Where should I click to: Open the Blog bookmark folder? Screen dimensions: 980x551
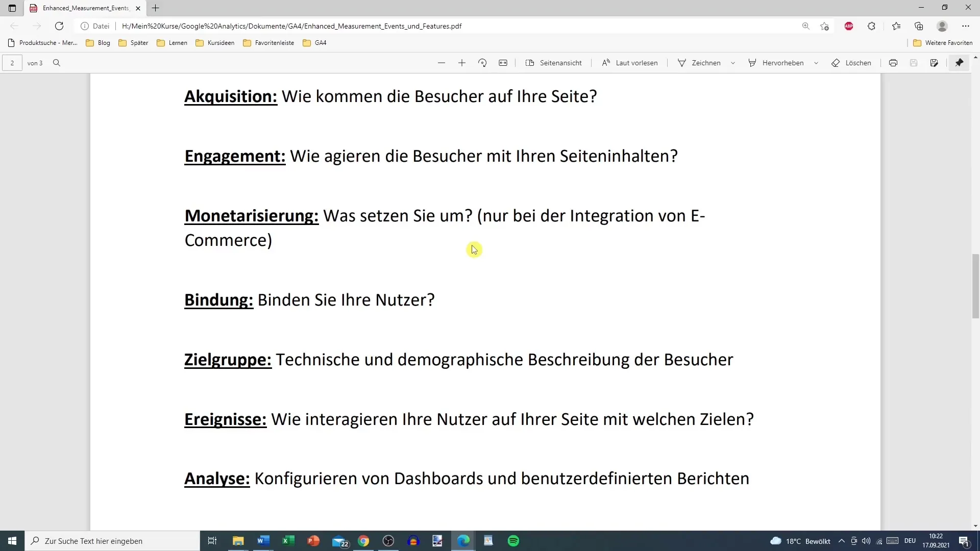(98, 43)
